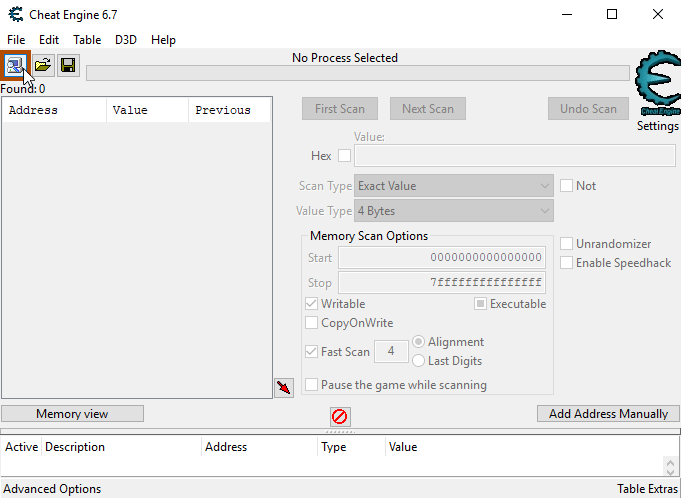The width and height of the screenshot is (681, 498).
Task: Open Table Extras
Action: [x=648, y=489]
